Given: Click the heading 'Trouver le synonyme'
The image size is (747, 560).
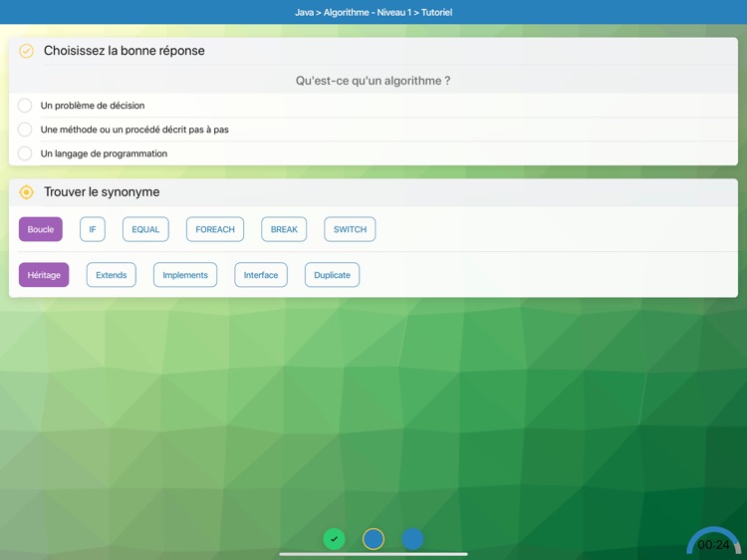Looking at the screenshot, I should pos(102,192).
